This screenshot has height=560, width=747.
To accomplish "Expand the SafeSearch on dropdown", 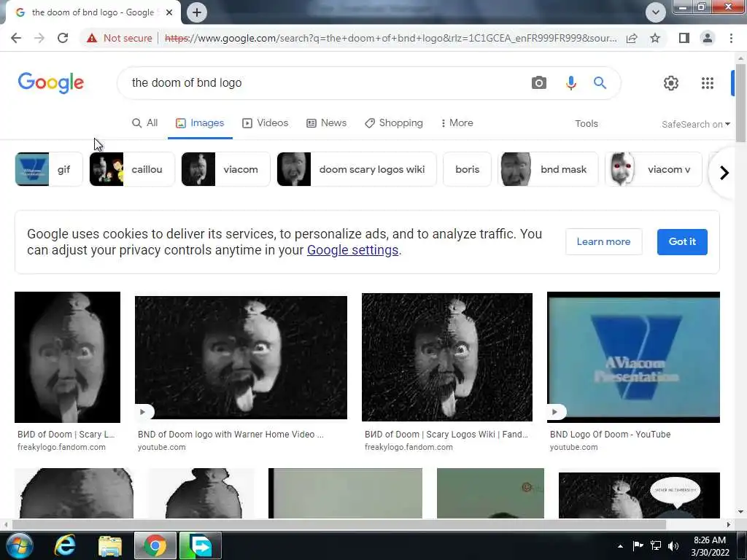I will pyautogui.click(x=695, y=124).
